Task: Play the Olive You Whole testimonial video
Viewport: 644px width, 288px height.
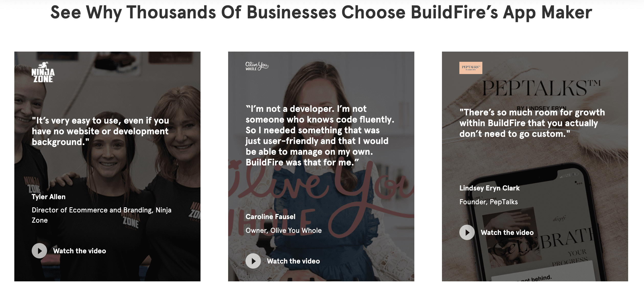Action: click(253, 261)
